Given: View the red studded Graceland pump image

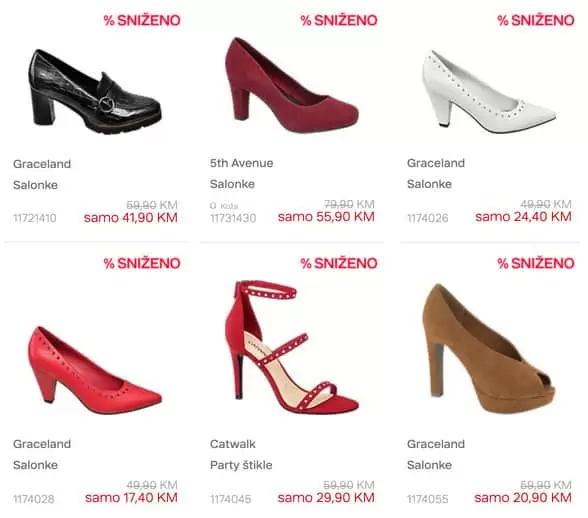Looking at the screenshot, I should (x=95, y=370).
